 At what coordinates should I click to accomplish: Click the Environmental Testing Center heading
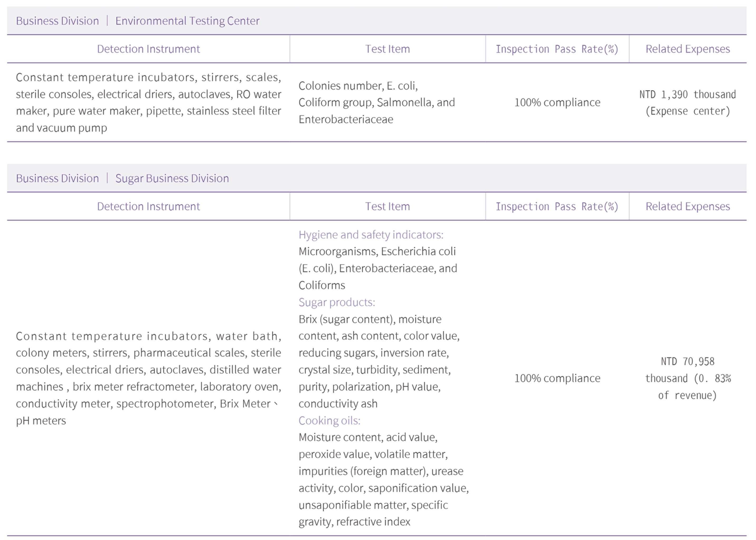click(187, 21)
